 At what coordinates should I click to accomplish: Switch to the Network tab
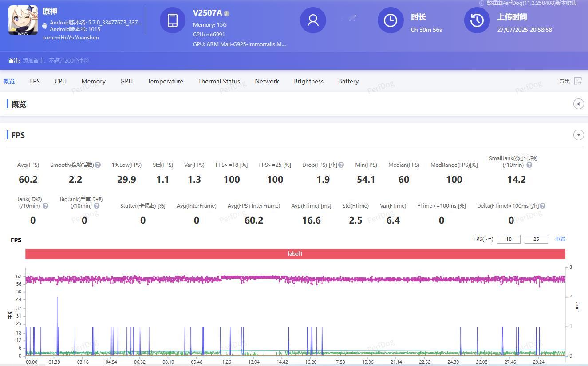[x=267, y=81]
